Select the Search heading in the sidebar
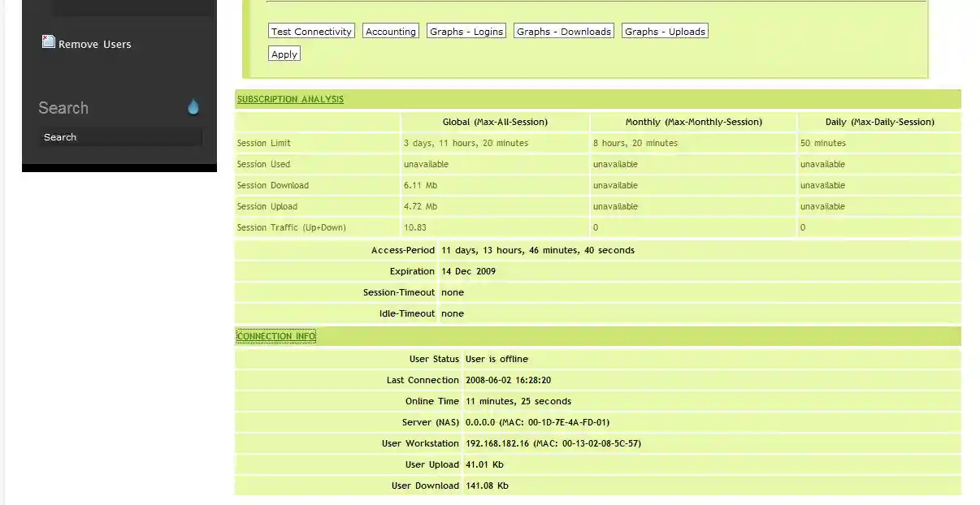The height and width of the screenshot is (505, 980). point(63,108)
